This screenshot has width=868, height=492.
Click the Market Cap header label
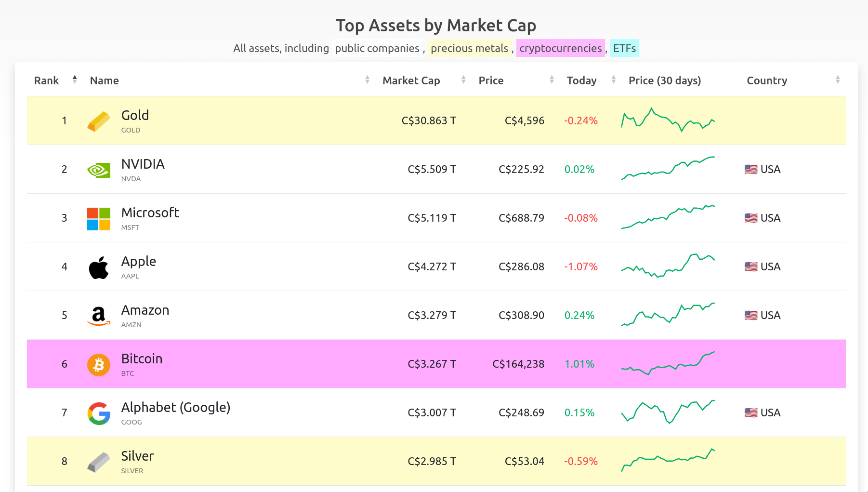(x=411, y=80)
